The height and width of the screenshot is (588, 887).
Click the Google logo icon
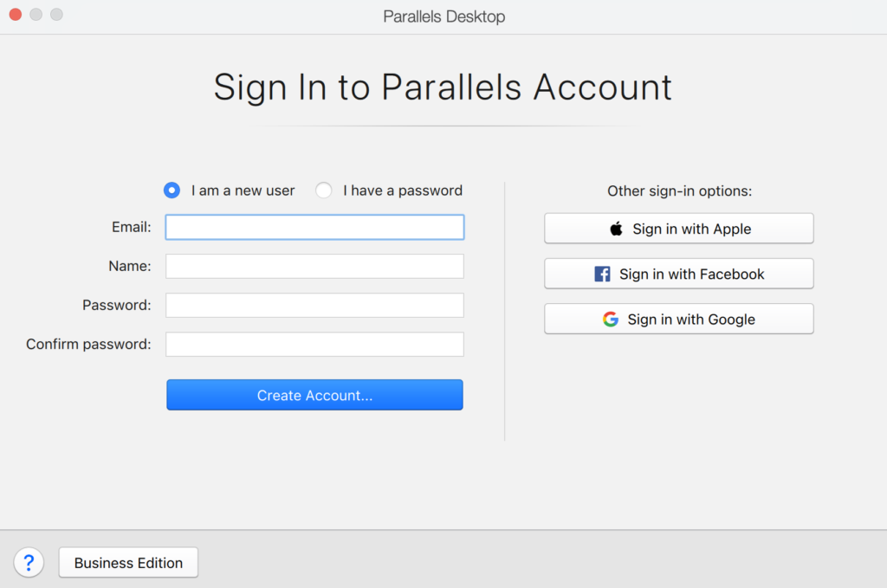(611, 319)
